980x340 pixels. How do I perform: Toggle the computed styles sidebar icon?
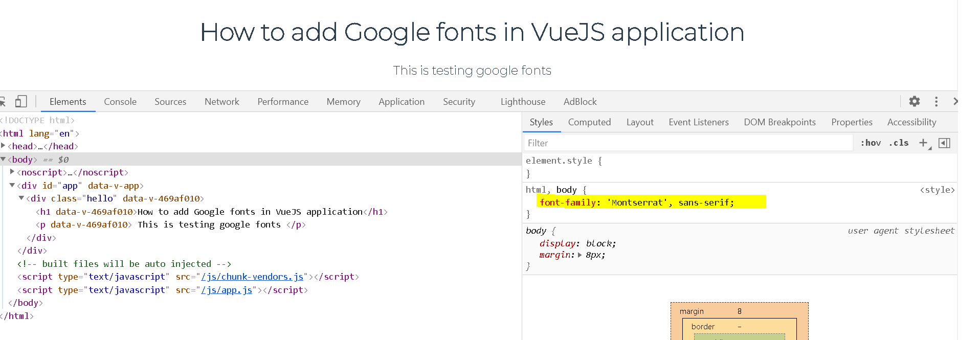click(x=945, y=143)
